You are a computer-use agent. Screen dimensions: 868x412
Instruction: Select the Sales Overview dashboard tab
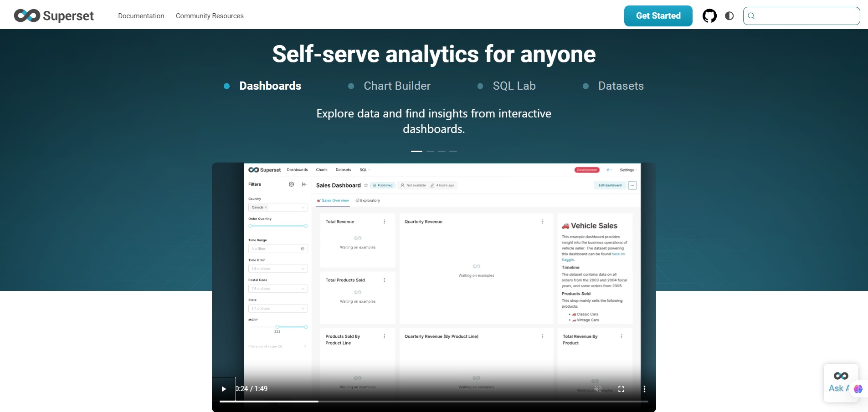[333, 200]
